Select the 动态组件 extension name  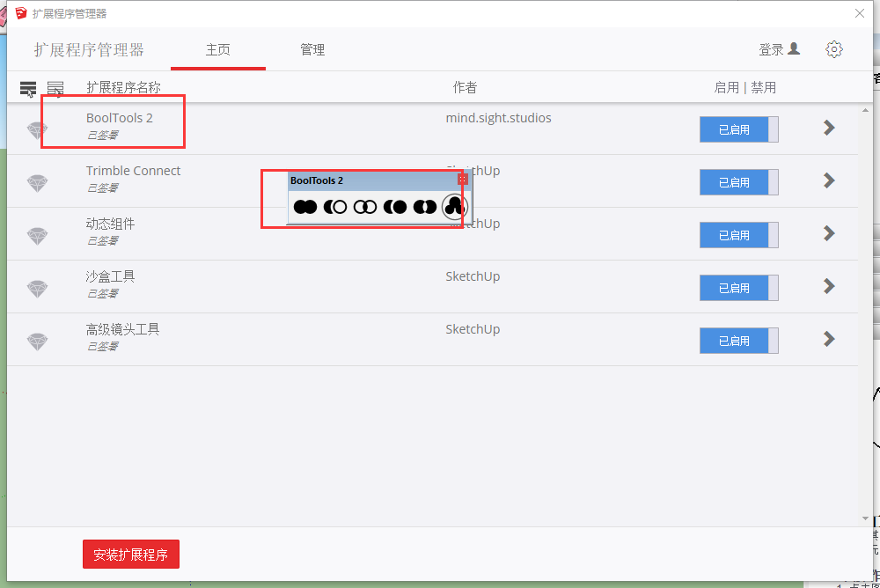110,224
